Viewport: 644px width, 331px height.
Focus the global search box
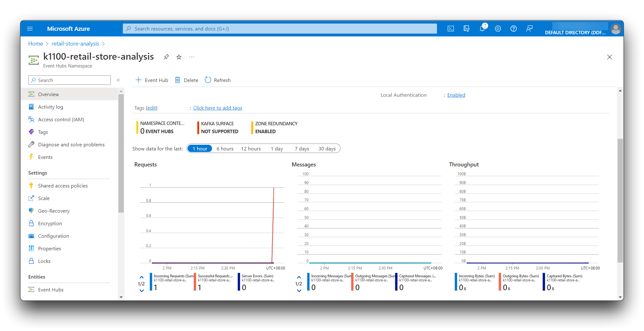click(280, 29)
